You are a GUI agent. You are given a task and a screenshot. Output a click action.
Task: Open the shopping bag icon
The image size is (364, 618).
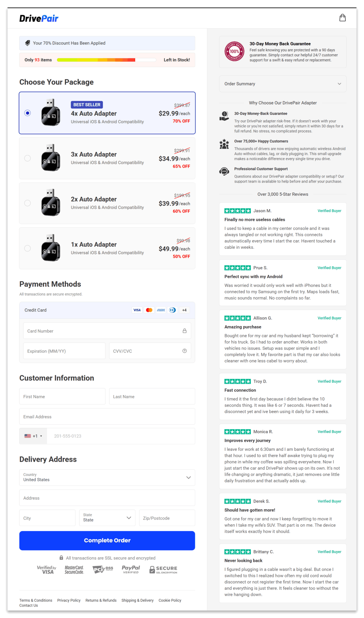pos(342,18)
